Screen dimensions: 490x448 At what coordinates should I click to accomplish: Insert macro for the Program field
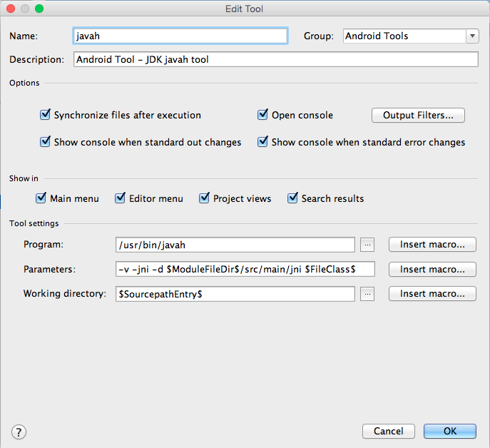(432, 245)
